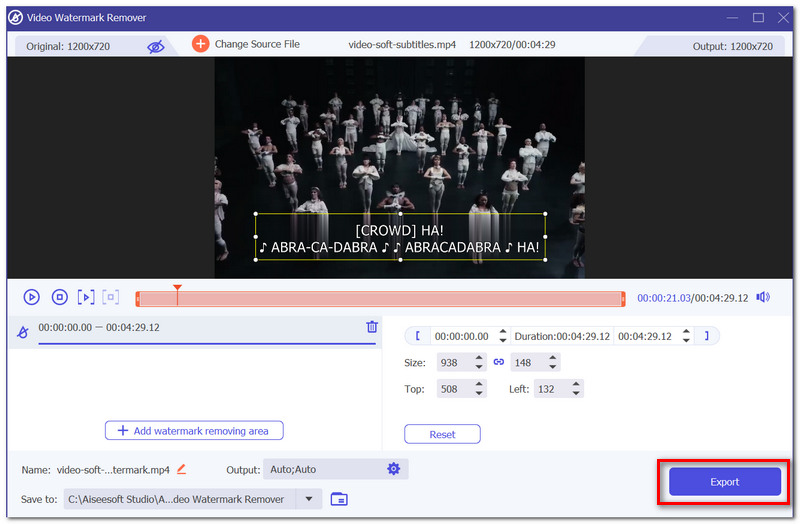Decrease width value 938
The height and width of the screenshot is (524, 800).
coord(479,367)
